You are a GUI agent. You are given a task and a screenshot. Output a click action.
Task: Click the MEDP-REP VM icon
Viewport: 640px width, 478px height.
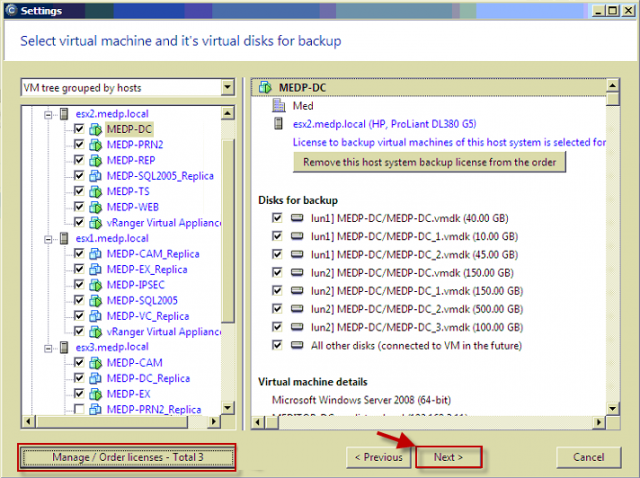(x=95, y=160)
